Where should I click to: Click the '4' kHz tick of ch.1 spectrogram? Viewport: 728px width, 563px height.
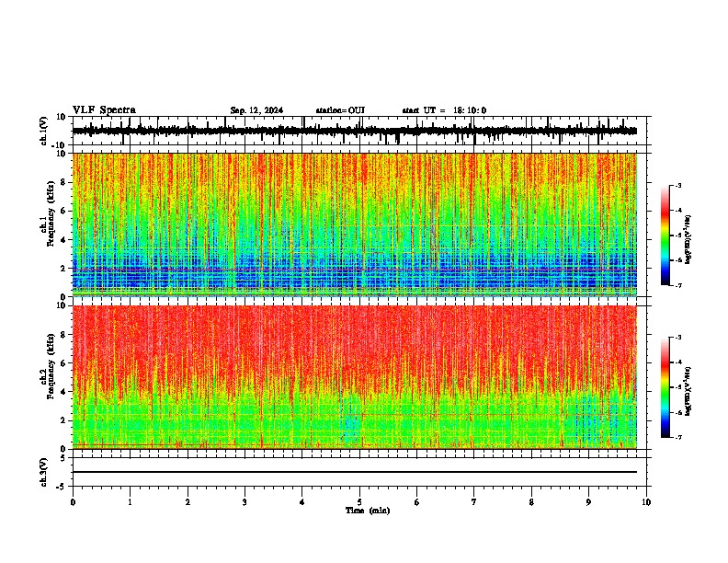pos(63,240)
